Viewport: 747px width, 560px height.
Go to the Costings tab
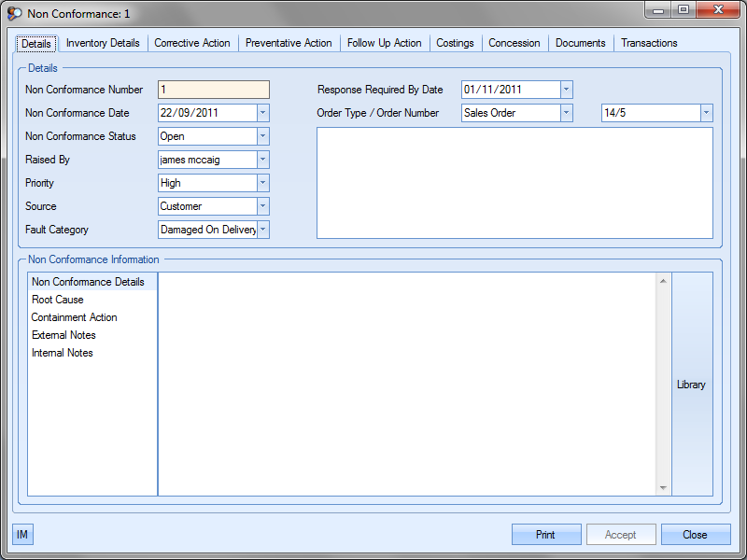click(x=455, y=43)
